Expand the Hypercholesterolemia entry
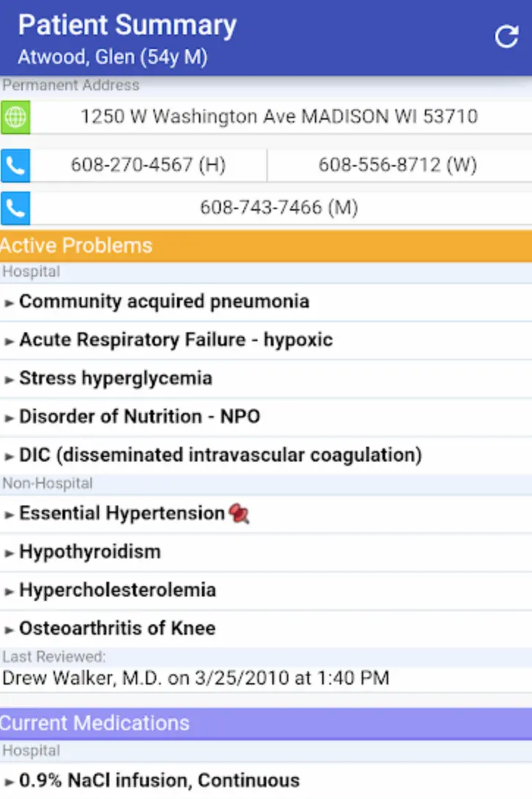Image resolution: width=532 pixels, height=799 pixels. click(x=117, y=590)
